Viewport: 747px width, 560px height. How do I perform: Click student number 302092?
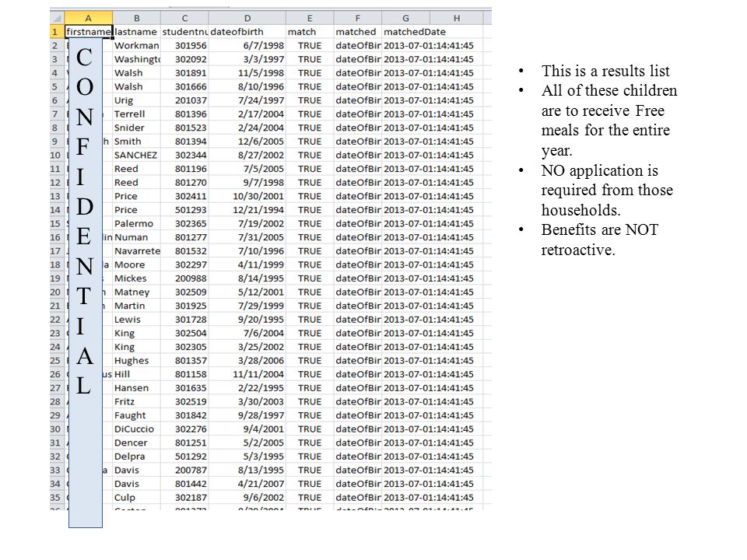[x=185, y=60]
